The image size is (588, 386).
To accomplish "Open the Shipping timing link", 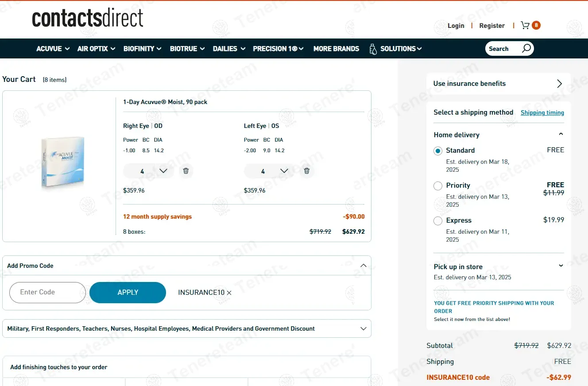I will tap(542, 113).
